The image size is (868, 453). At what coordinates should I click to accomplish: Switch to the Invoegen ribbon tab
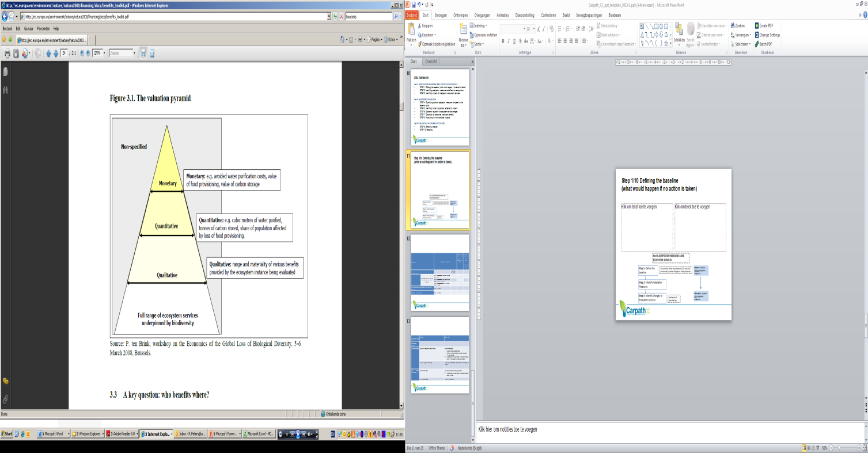point(441,15)
